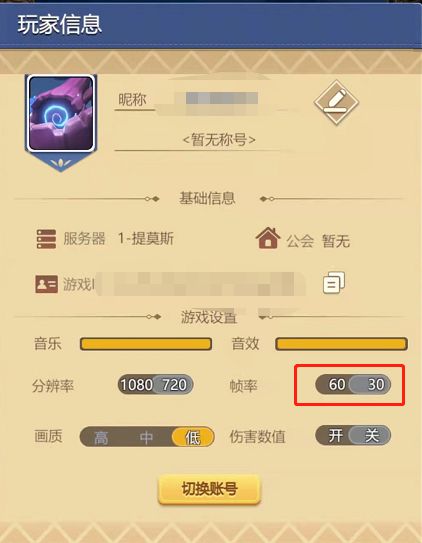Choose medium (中) picture quality
This screenshot has height=543, width=422.
146,437
